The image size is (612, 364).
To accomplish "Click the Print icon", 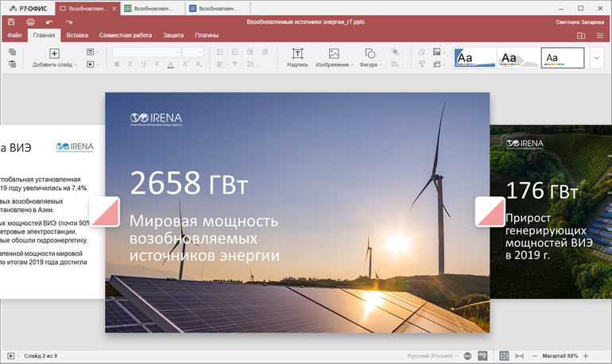I will (x=30, y=22).
